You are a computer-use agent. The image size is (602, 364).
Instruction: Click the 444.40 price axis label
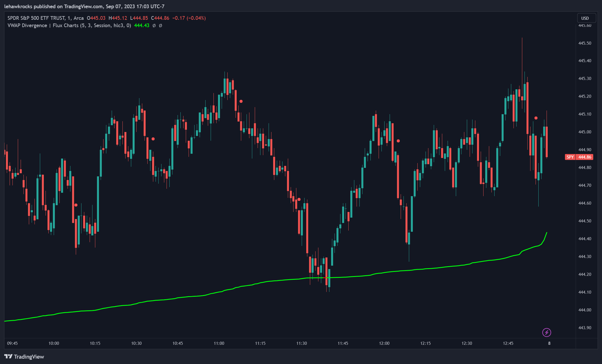585,239
